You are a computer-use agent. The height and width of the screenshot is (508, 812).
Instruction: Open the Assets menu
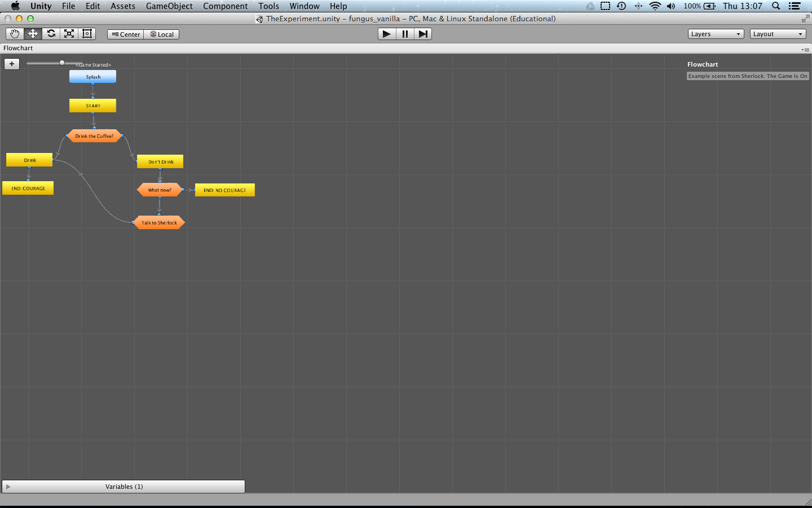click(123, 6)
